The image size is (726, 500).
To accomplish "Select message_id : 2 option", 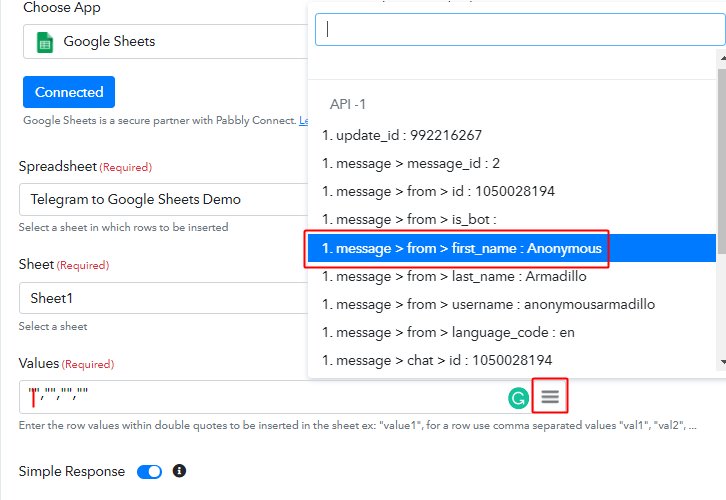I will [x=512, y=163].
